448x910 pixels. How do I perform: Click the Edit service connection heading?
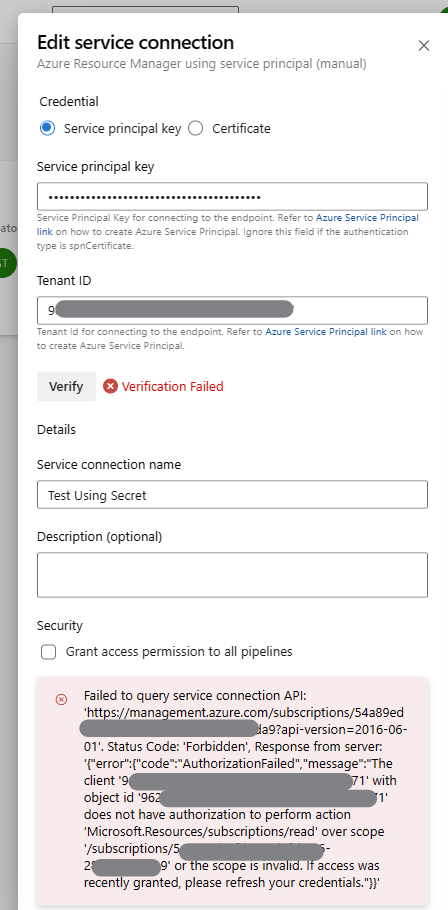(x=135, y=42)
